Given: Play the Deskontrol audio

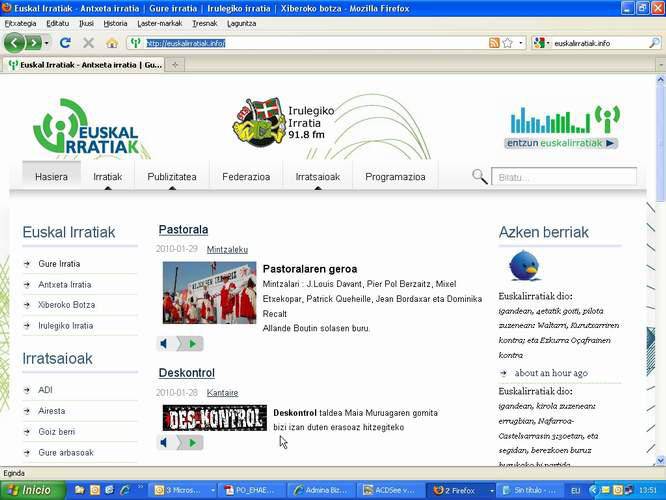Looking at the screenshot, I should click(x=192, y=443).
